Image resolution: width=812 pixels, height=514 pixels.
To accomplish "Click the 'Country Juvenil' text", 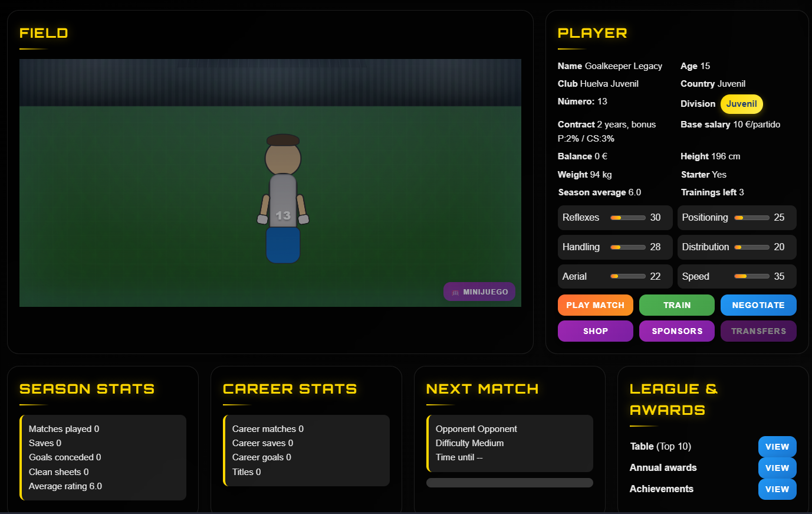I will point(713,84).
